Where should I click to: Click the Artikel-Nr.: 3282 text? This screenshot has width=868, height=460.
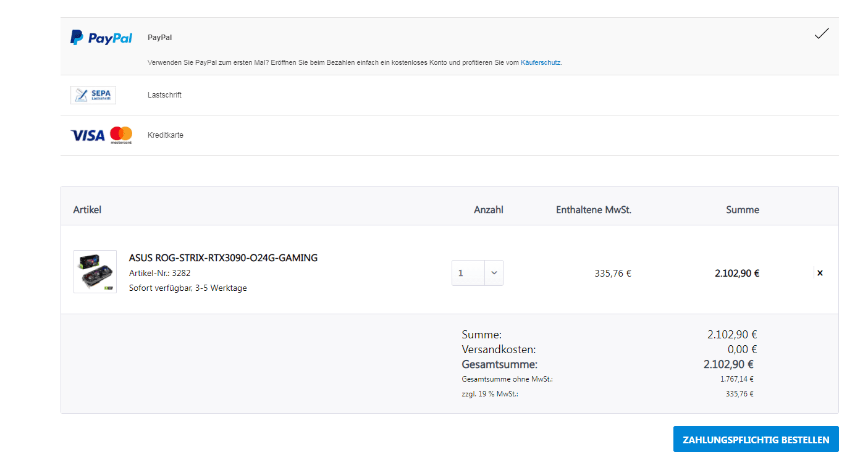[160, 273]
